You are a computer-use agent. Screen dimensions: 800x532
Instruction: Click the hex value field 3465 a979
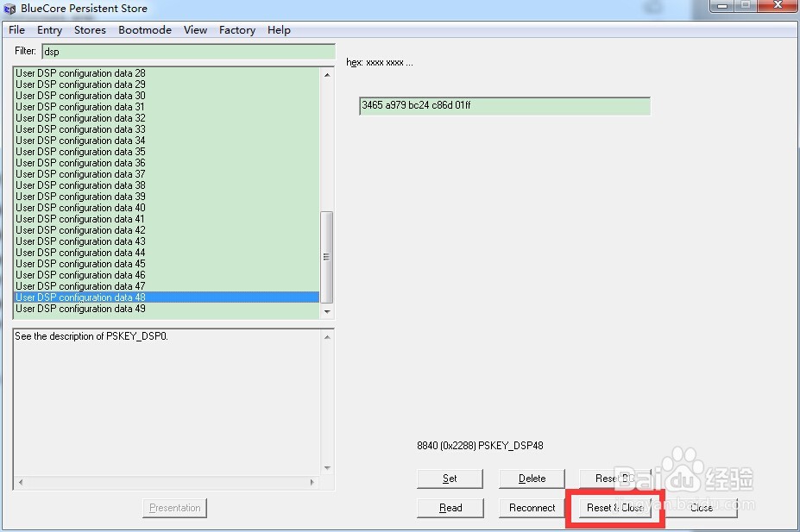tap(505, 106)
